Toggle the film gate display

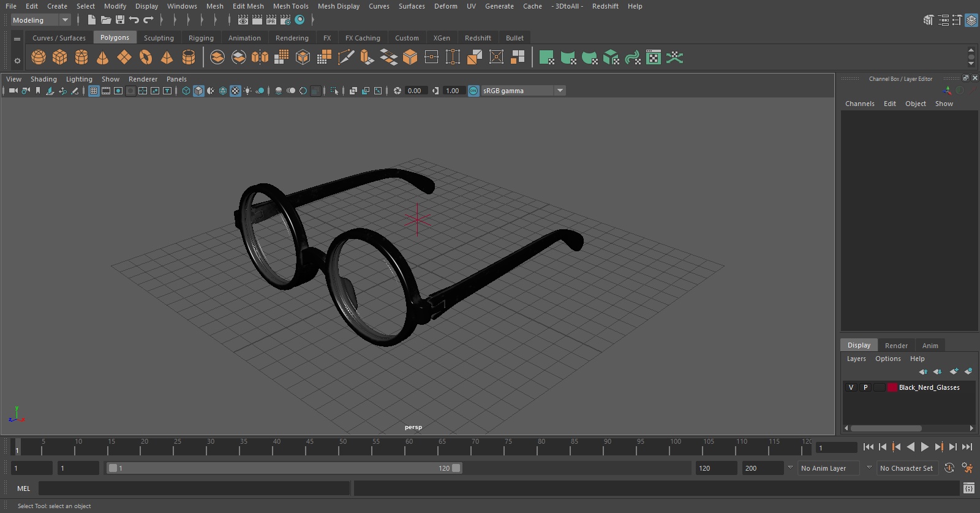coord(106,91)
